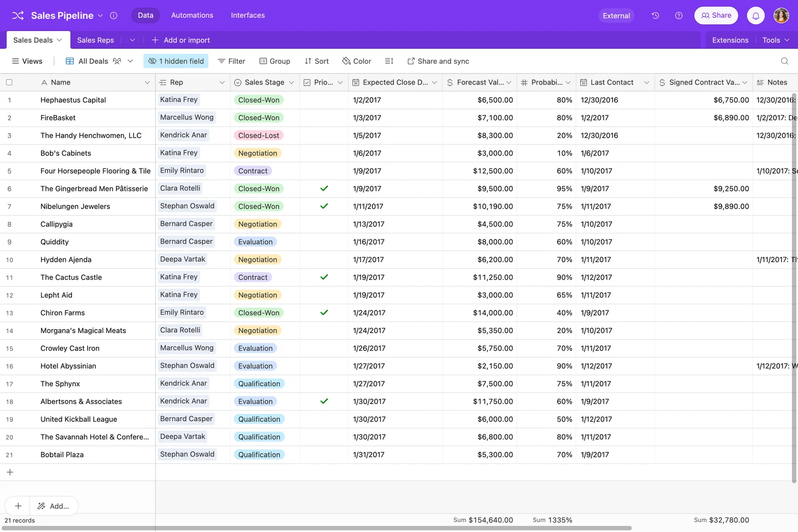Expand the Sales Pipeline base name dropdown
Image resolution: width=798 pixels, height=532 pixels.
[100, 16]
